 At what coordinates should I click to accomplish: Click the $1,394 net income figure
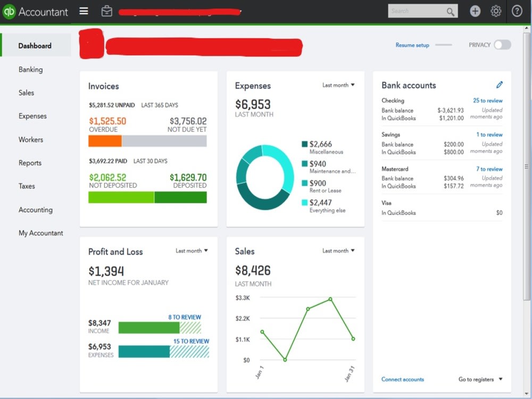point(106,271)
